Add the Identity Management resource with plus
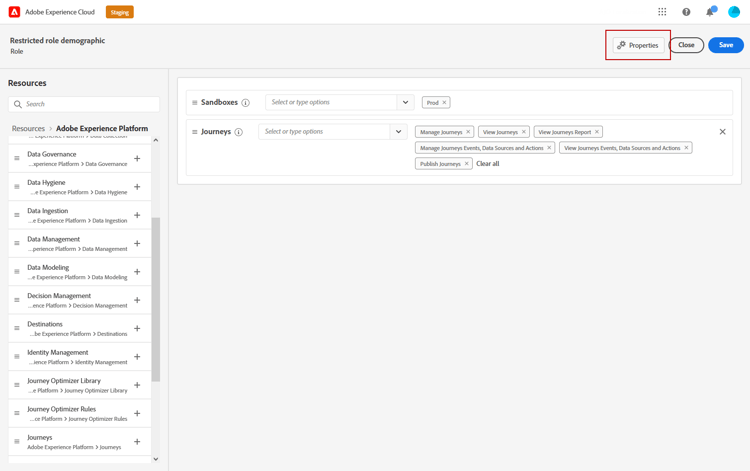This screenshot has height=471, width=750. 137,357
